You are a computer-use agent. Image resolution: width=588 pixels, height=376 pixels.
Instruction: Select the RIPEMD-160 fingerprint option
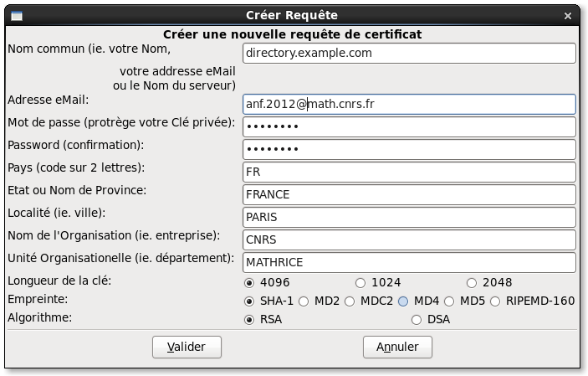[495, 301]
